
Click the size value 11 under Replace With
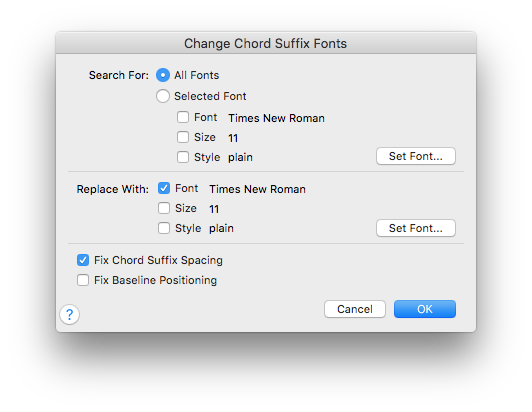(214, 209)
